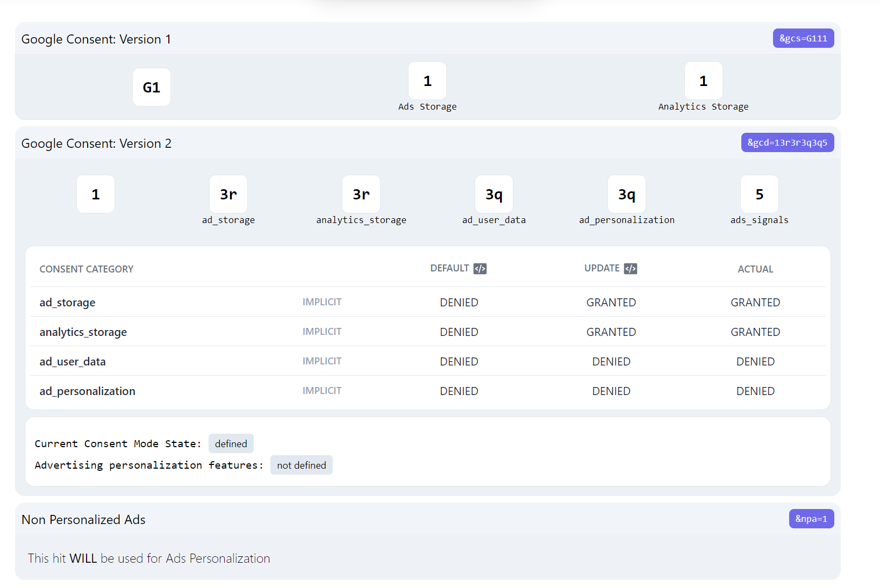Collapse the Google Consent: Version 2 section

click(96, 143)
